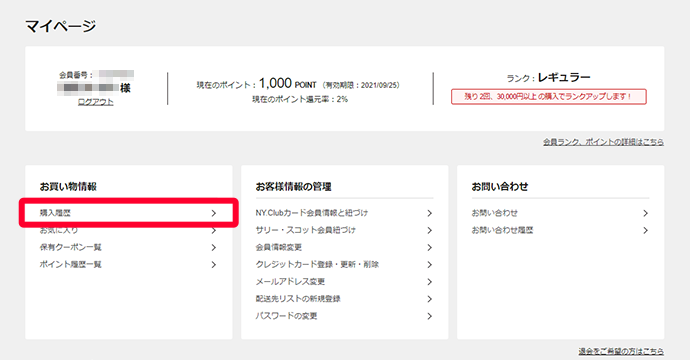The width and height of the screenshot is (690, 360).
Task: Click chevron beside 会員情報変更
Action: tap(429, 247)
